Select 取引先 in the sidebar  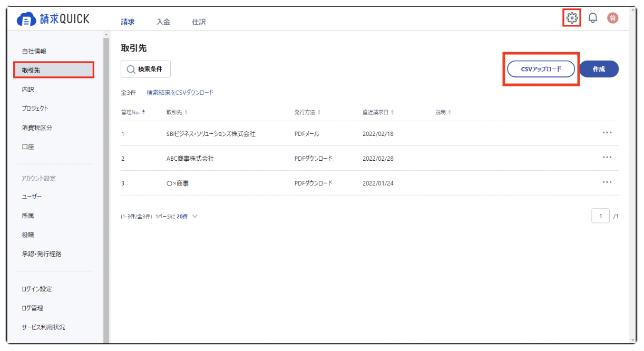coord(53,70)
